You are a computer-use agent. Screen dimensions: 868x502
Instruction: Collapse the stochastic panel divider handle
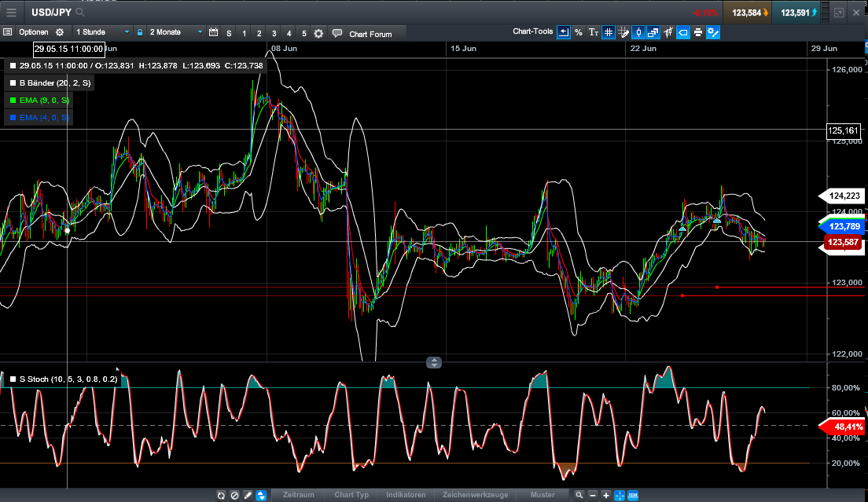click(x=434, y=362)
